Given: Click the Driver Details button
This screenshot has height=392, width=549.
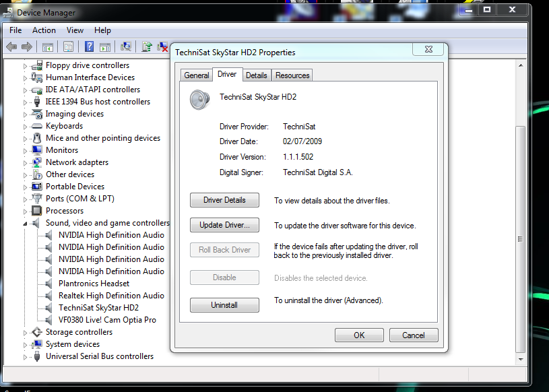Looking at the screenshot, I should click(224, 200).
